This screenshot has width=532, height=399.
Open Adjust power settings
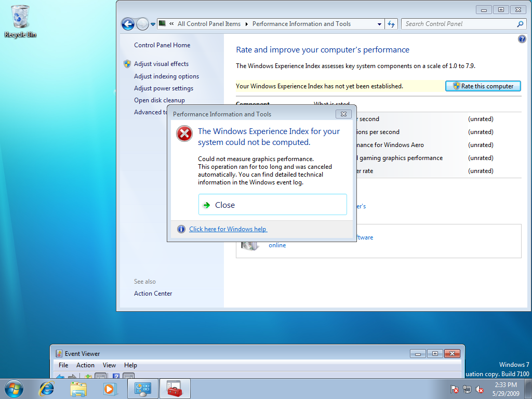point(164,88)
